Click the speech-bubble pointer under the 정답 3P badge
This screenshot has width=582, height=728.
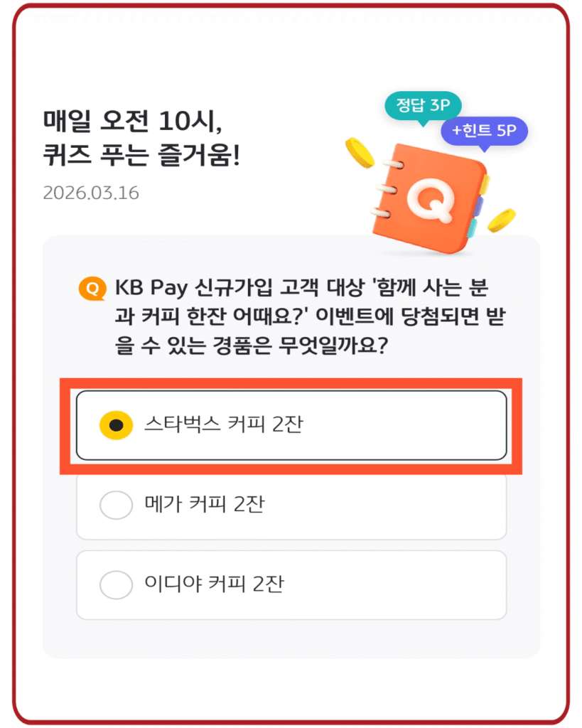(424, 124)
